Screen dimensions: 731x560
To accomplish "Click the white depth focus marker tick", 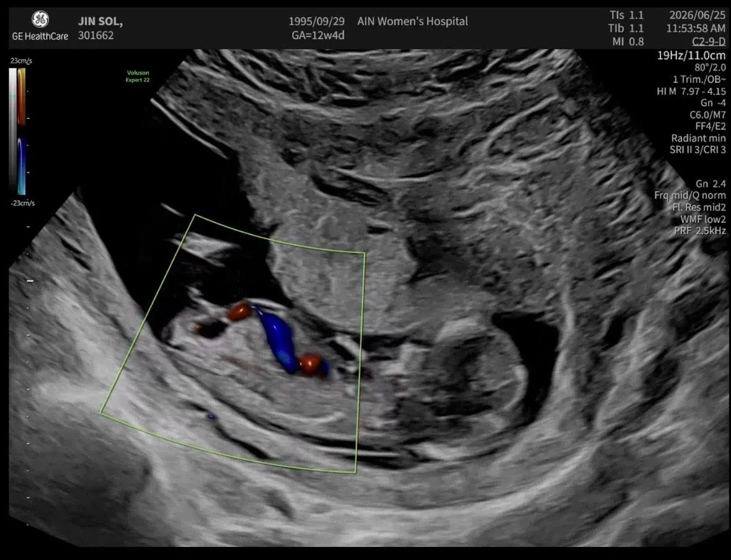I will [x=30, y=281].
